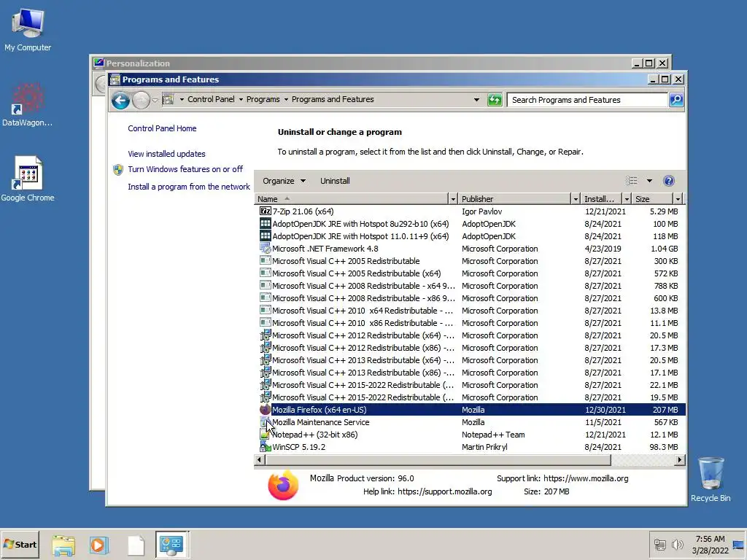
Task: Open the Name column filter dropdown
Action: coord(453,199)
